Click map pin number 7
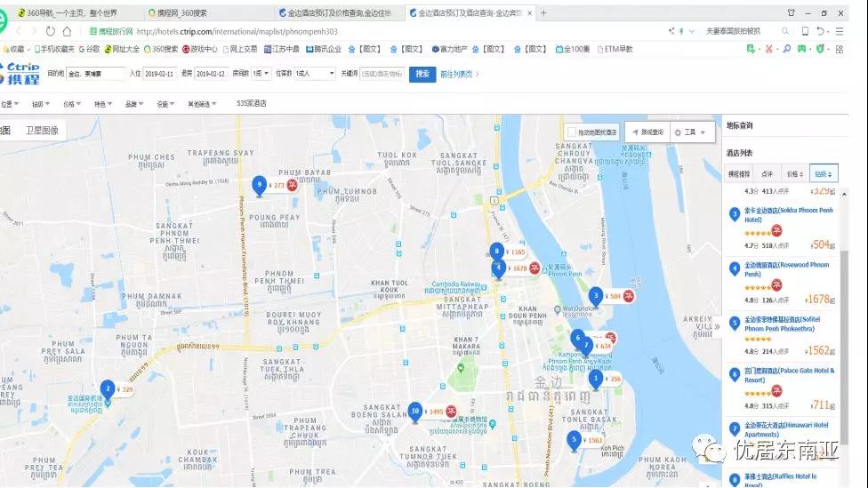The image size is (868, 488). [x=586, y=347]
